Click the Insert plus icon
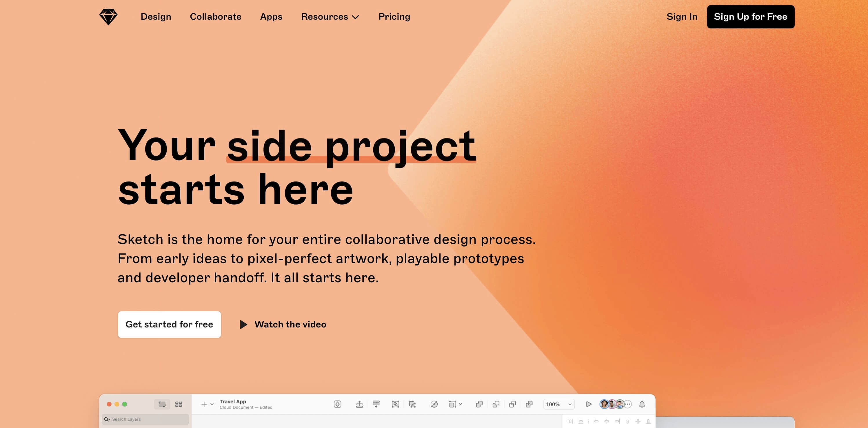 point(204,404)
